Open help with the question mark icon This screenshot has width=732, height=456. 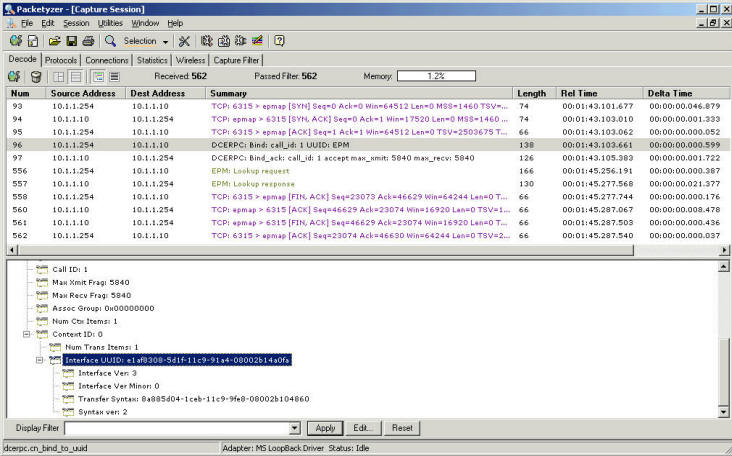pos(279,41)
